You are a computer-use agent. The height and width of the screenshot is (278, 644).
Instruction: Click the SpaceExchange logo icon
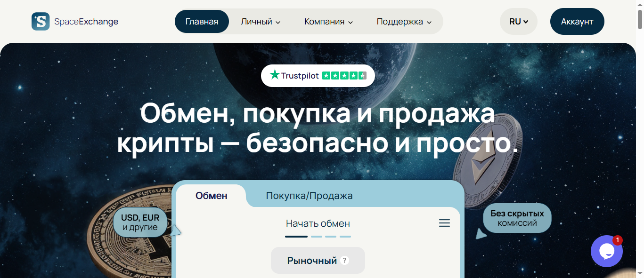coord(41,21)
